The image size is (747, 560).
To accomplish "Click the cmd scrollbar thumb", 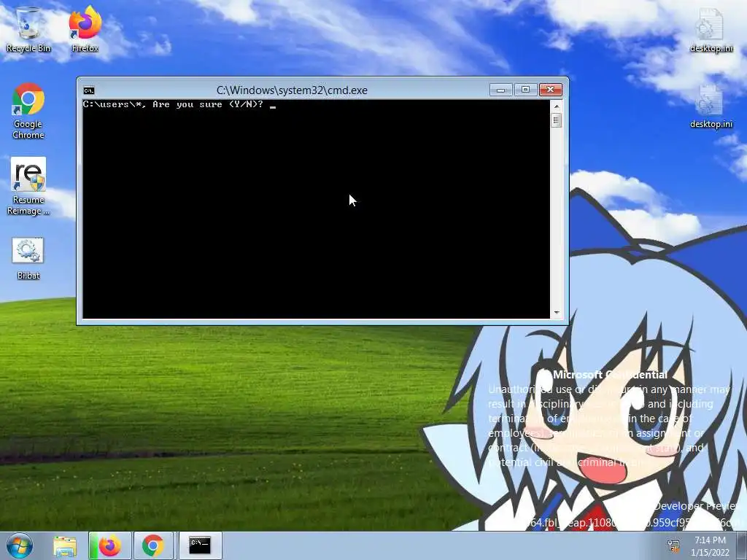I will (x=556, y=120).
